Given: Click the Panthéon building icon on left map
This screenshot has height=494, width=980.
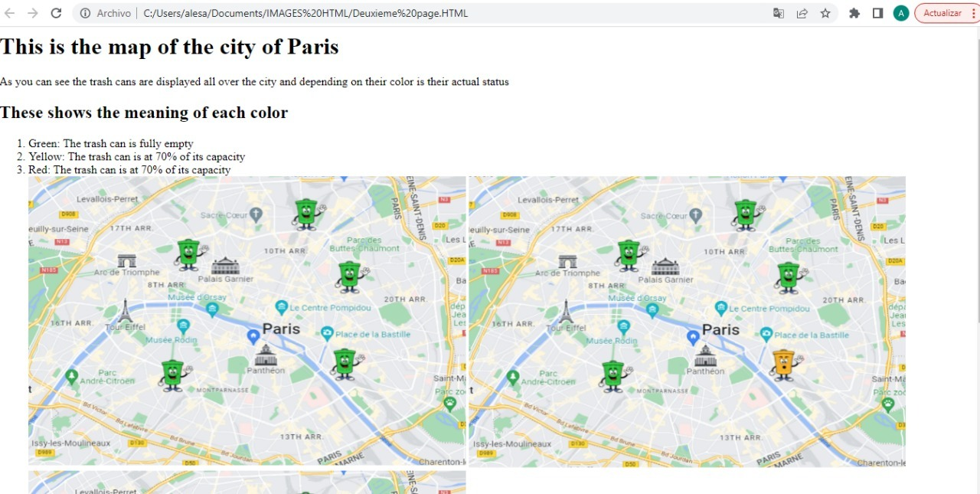Looking at the screenshot, I should [266, 355].
